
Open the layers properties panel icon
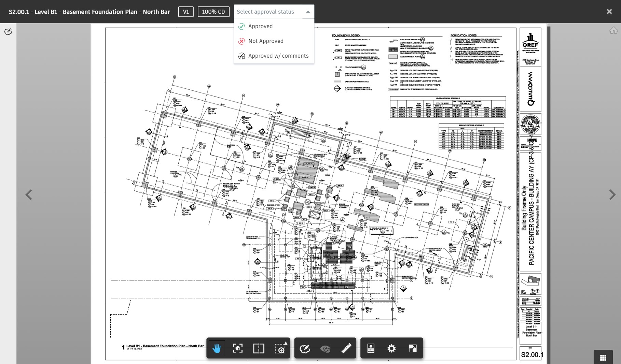coord(370,348)
